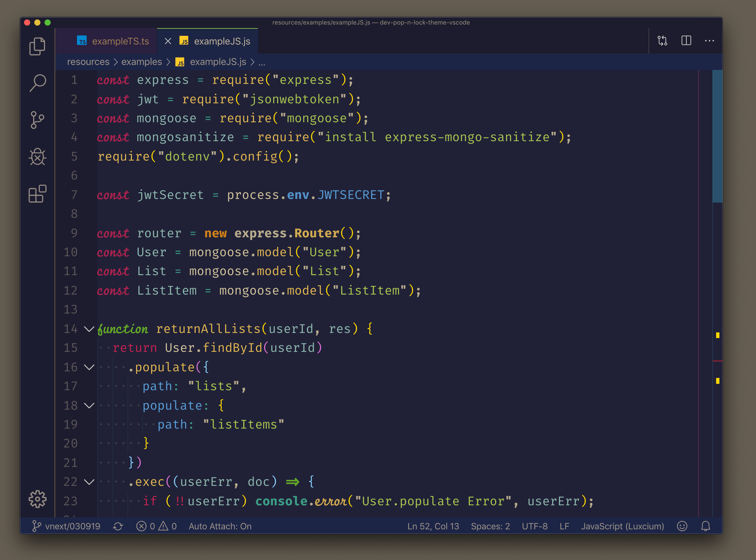The height and width of the screenshot is (560, 756).
Task: Open the editor More Actions ellipsis
Action: tap(709, 41)
